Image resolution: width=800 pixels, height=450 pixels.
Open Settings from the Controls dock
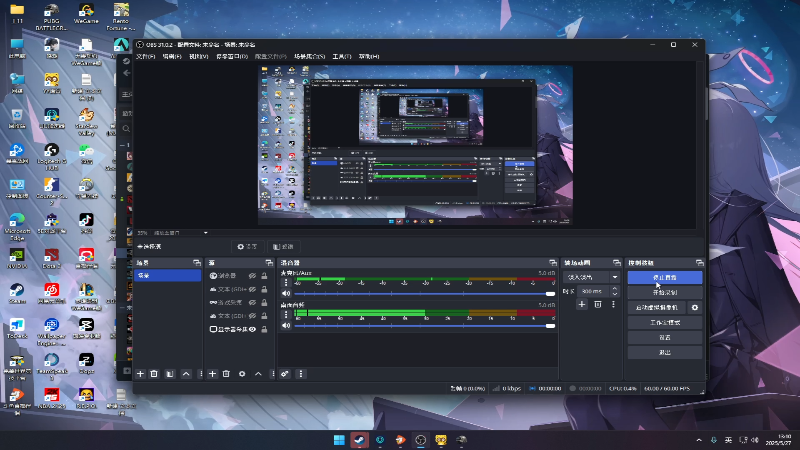click(x=665, y=338)
